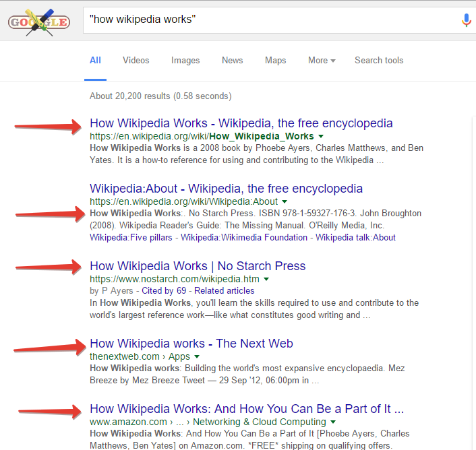
Task: Open 'How Wikipedia Works - Wikipedia' result
Action: pos(241,123)
